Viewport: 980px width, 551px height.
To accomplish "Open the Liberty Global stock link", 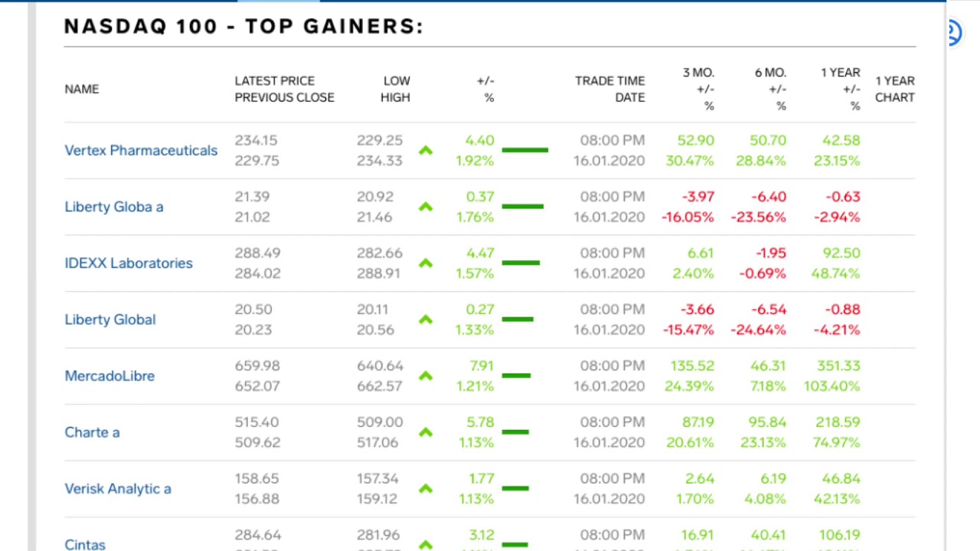I will [110, 320].
